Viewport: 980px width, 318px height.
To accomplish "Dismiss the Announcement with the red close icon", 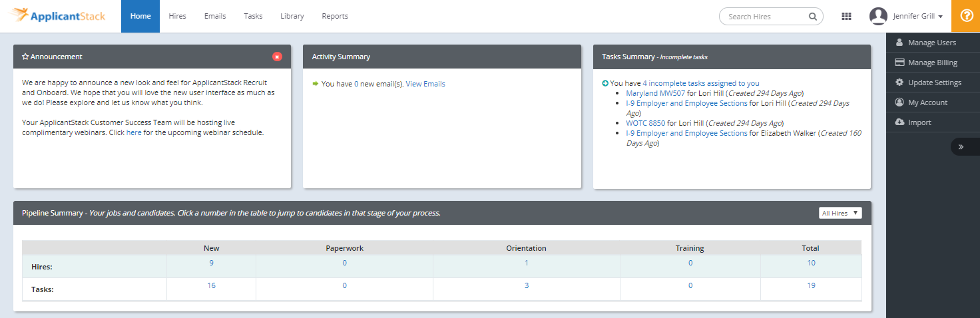I will coord(277,57).
